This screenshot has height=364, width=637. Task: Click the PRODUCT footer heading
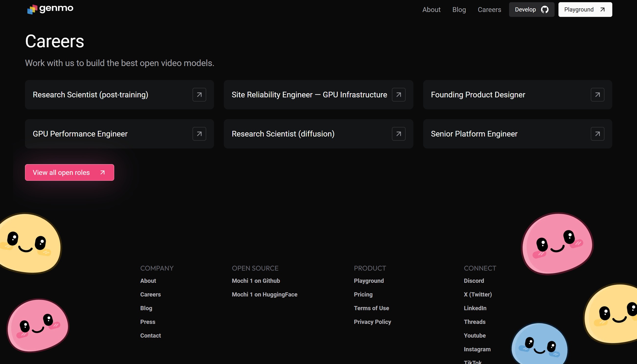pos(370,268)
